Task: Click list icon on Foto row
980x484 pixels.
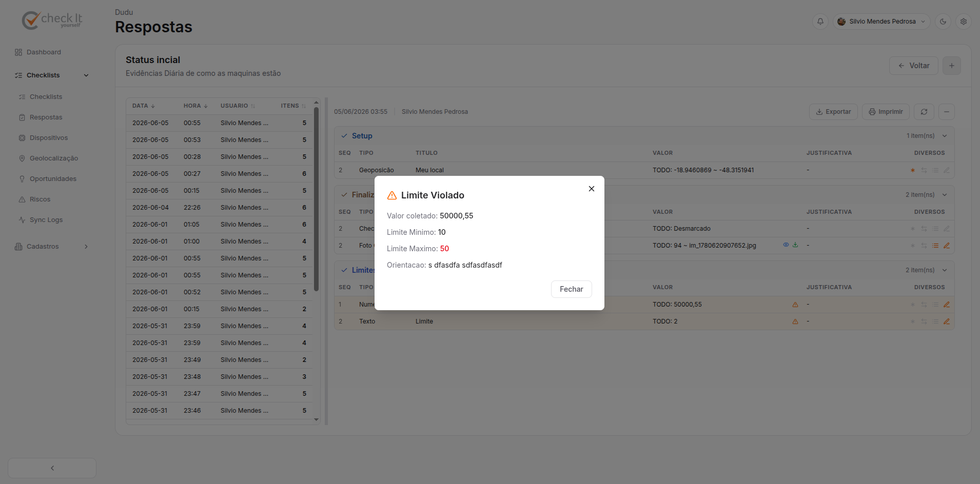Action: 935,246
